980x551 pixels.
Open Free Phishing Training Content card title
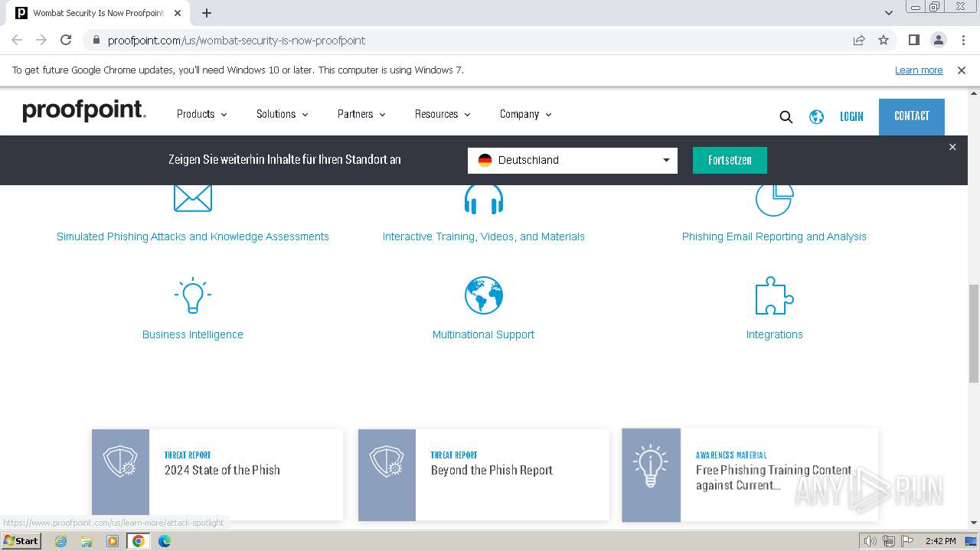773,478
